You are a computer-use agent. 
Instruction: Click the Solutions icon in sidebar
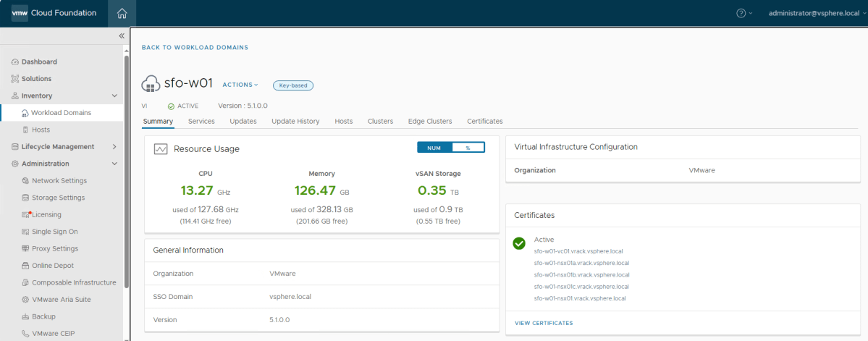coord(15,79)
